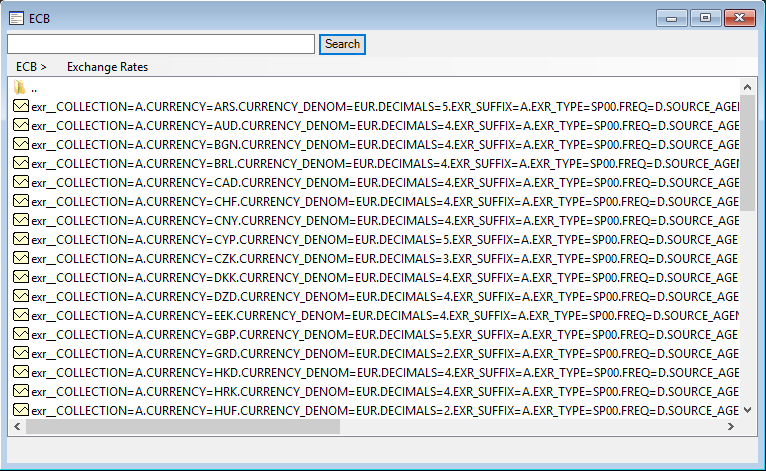Click the Search button
Image resolution: width=766 pixels, height=471 pixels.
(342, 44)
